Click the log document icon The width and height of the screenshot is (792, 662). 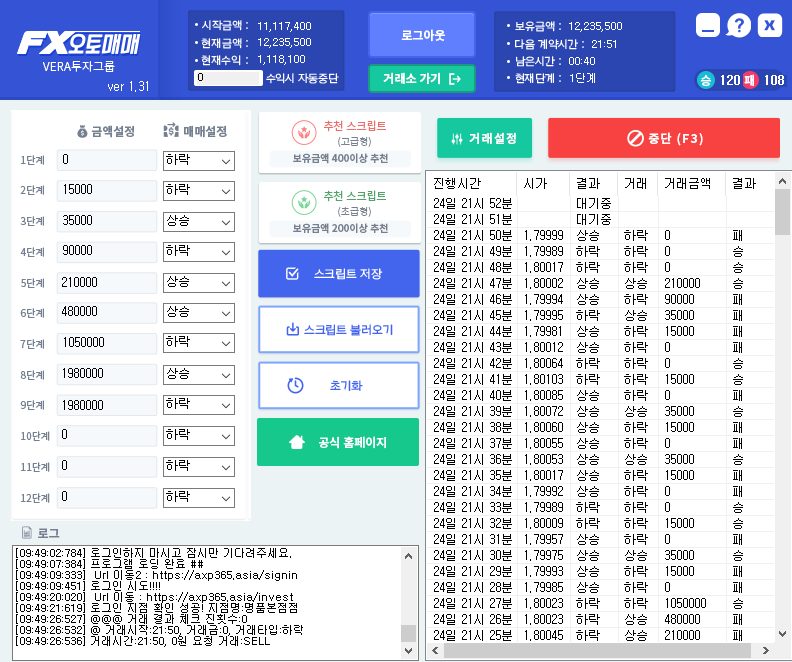pyautogui.click(x=27, y=533)
